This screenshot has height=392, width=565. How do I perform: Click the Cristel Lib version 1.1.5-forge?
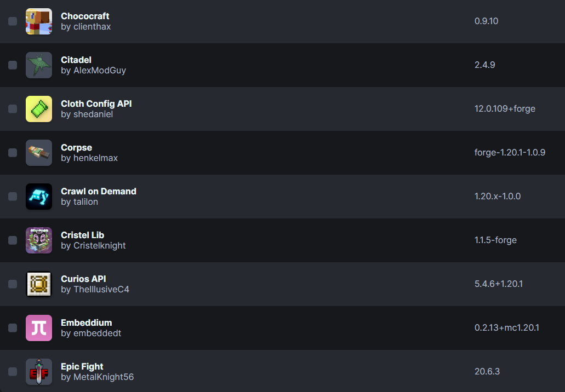[x=495, y=240]
